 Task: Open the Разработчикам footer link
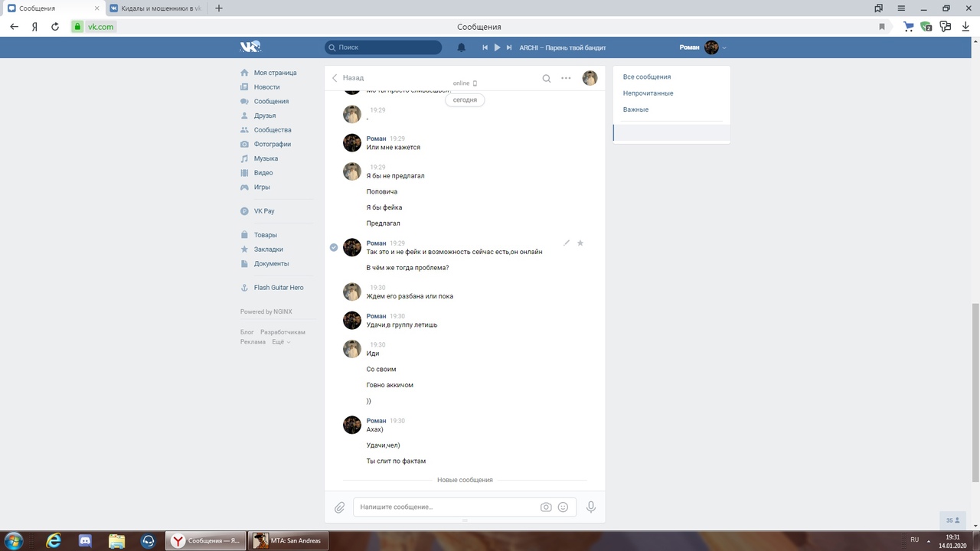pyautogui.click(x=283, y=332)
